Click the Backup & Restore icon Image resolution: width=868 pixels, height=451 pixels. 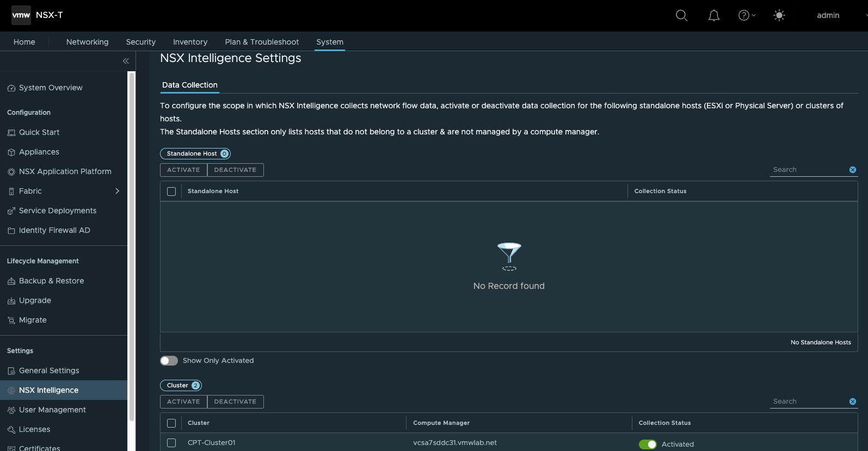coord(11,281)
